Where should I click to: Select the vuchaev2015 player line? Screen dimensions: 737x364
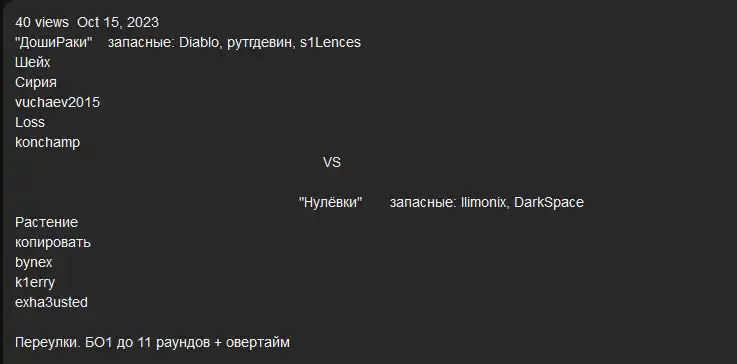(x=57, y=102)
